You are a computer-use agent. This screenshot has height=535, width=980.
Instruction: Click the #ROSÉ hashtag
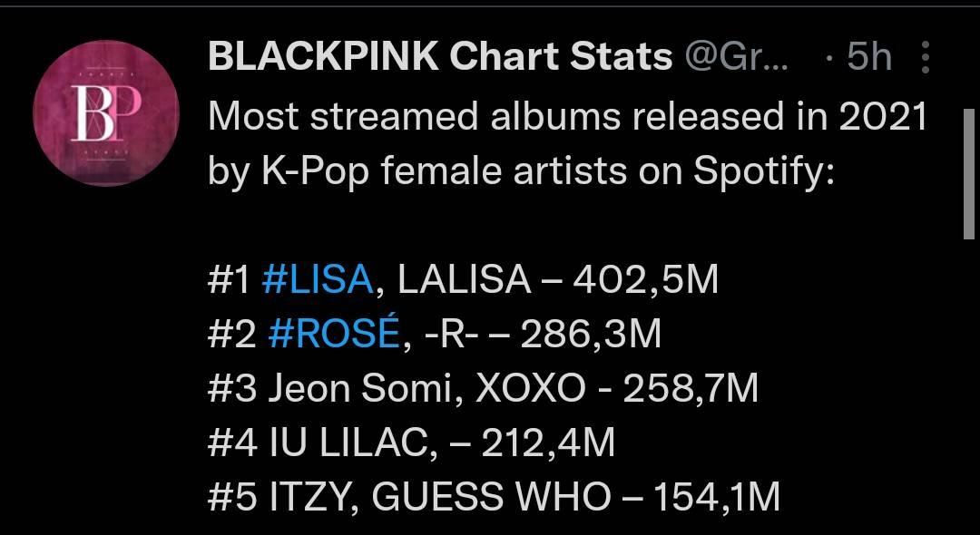tap(334, 334)
